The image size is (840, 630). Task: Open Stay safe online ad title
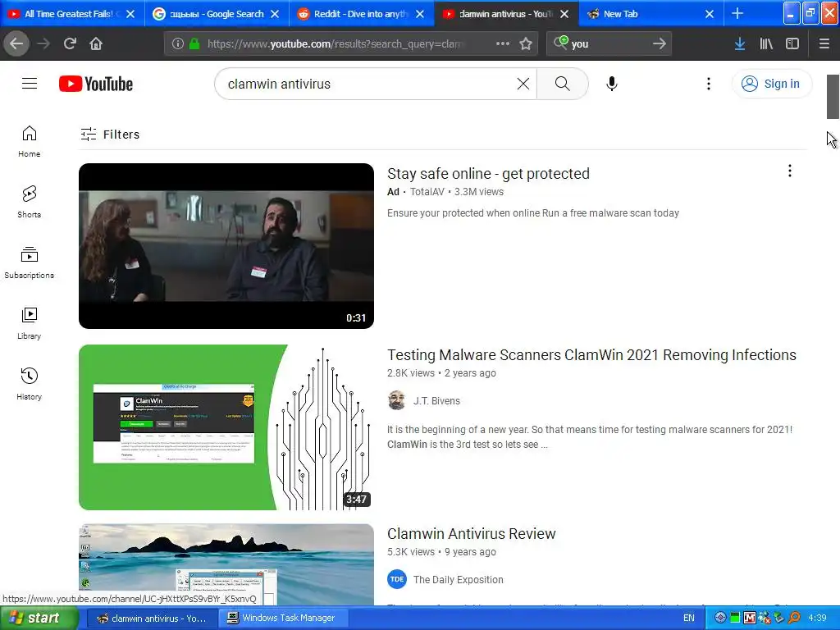click(x=488, y=174)
